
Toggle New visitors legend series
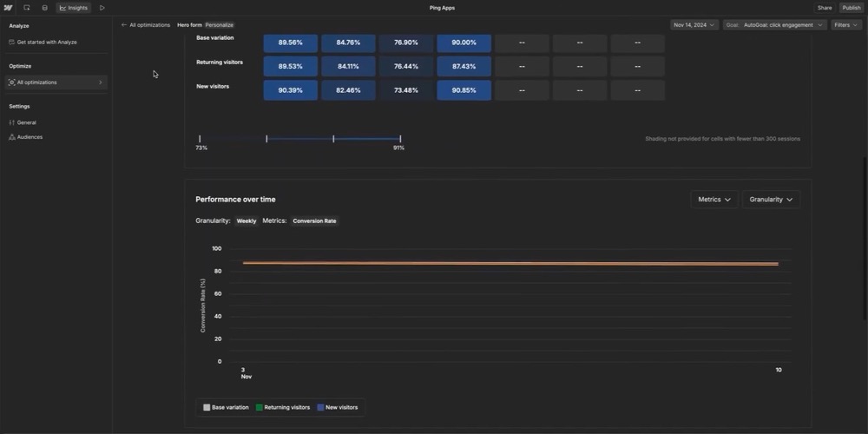point(337,407)
